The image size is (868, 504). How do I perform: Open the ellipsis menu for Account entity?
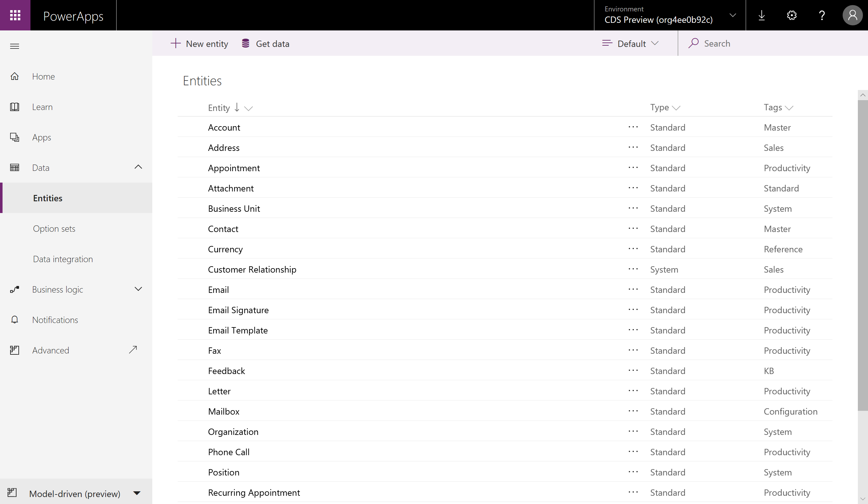tap(633, 127)
